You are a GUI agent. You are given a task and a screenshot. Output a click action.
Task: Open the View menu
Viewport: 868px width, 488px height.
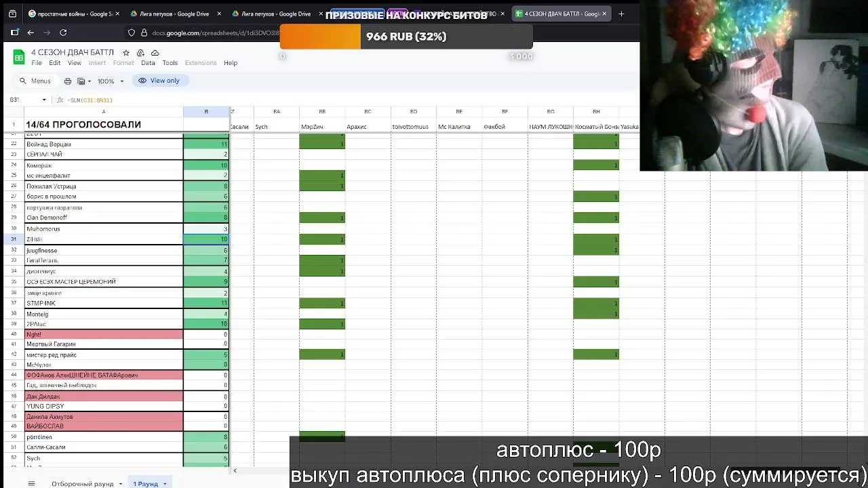pyautogui.click(x=75, y=63)
